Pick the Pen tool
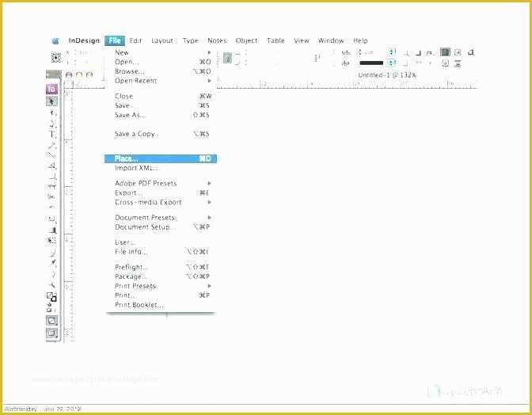532x415 pixels. [x=52, y=124]
